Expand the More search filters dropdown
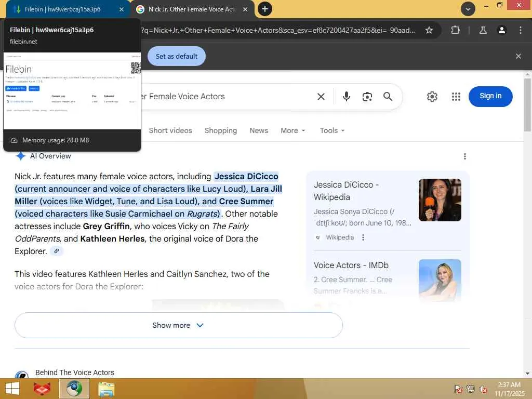This screenshot has height=399, width=532. point(293,130)
